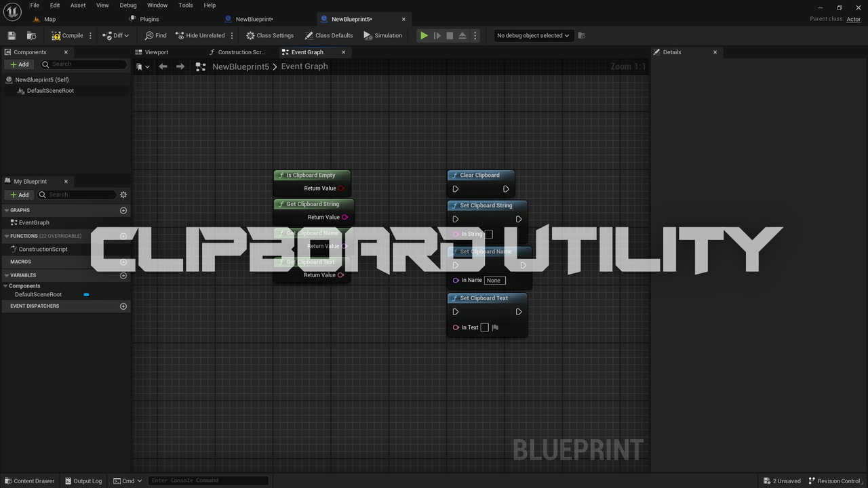Select NewBlueprint5 (Self) in component tree
868x488 pixels.
[42, 80]
